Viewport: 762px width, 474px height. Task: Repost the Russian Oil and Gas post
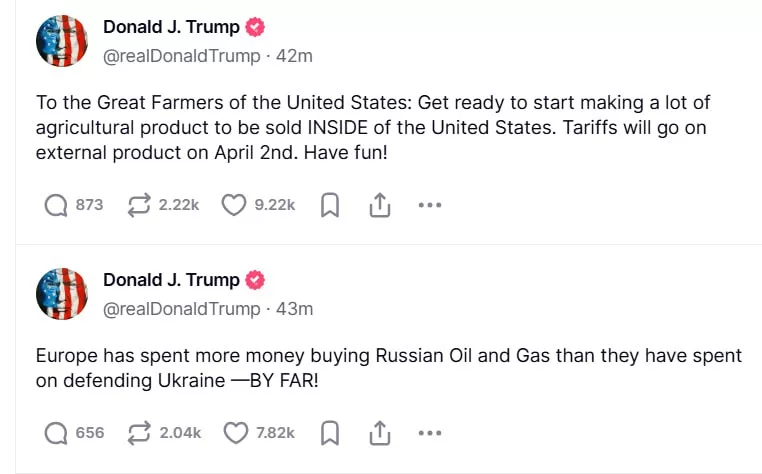point(139,433)
